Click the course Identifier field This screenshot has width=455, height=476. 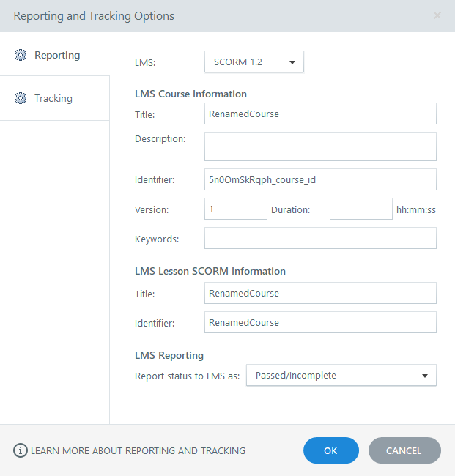(x=320, y=179)
